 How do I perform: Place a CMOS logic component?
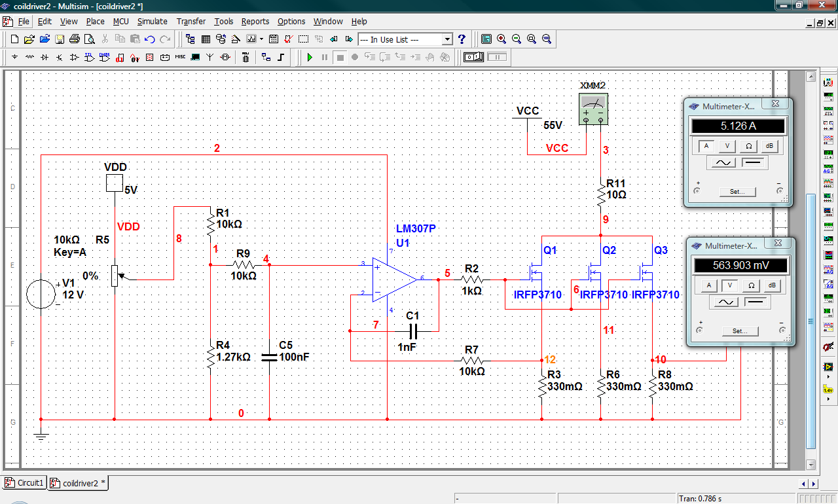[105, 58]
